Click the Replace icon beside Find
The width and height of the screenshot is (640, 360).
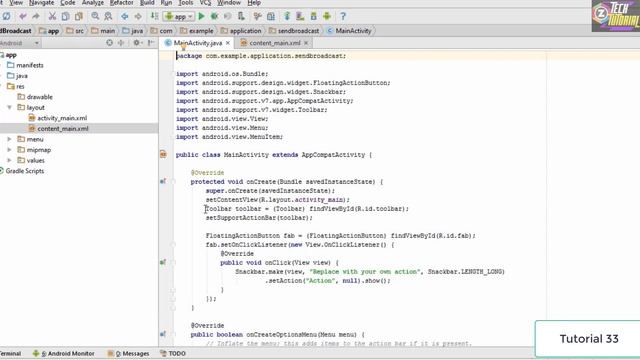tap(108, 16)
